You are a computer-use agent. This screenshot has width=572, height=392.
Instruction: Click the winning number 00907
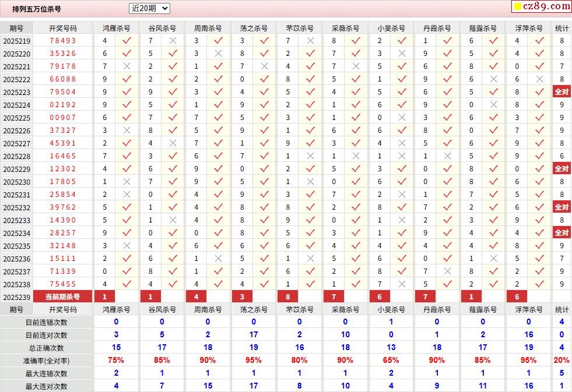click(x=63, y=118)
